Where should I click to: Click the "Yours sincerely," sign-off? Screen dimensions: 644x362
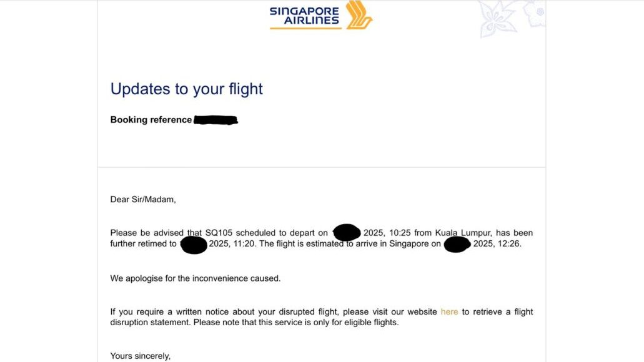(140, 356)
